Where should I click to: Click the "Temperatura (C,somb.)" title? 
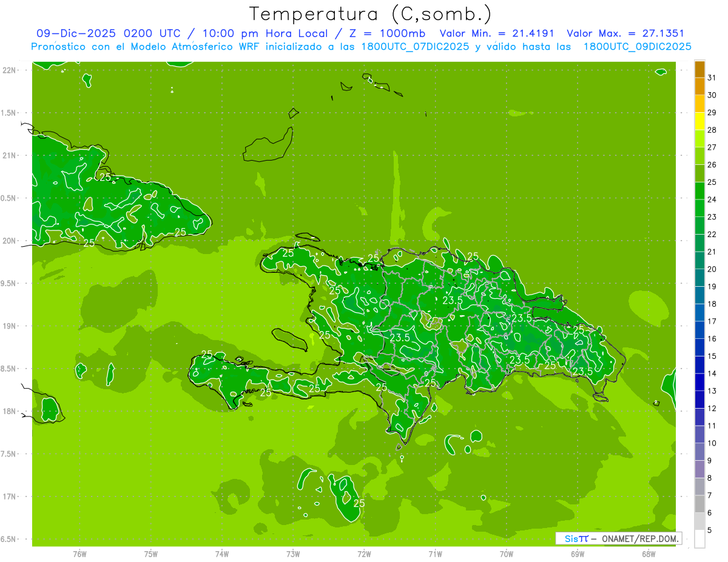pos(370,14)
